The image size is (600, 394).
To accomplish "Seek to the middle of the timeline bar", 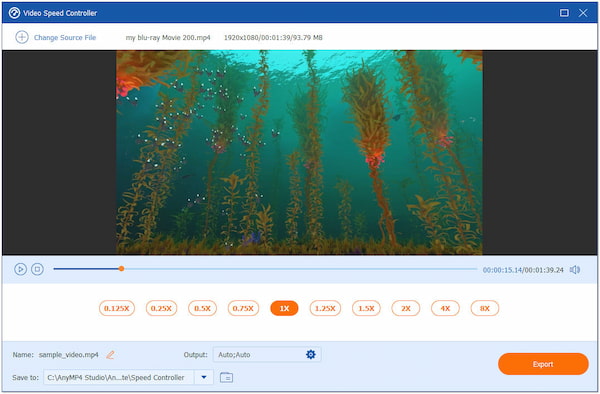I will pos(265,269).
